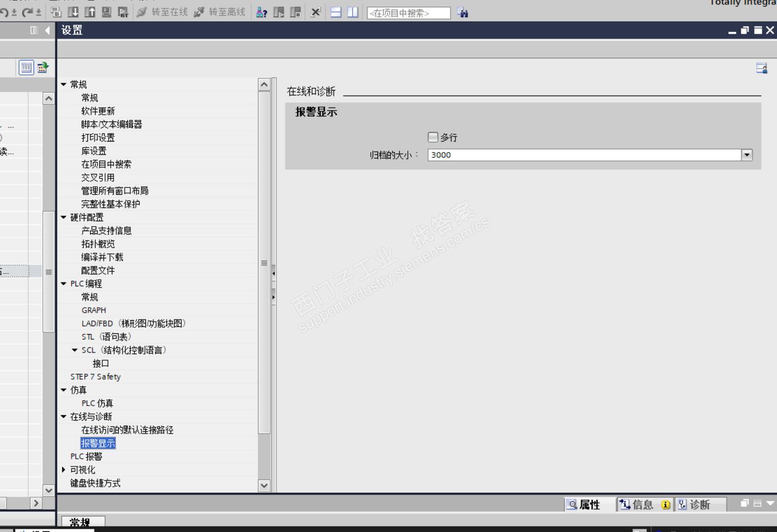The height and width of the screenshot is (532, 777).
Task: Collapse the PLC 编程 tree node
Action: point(63,284)
